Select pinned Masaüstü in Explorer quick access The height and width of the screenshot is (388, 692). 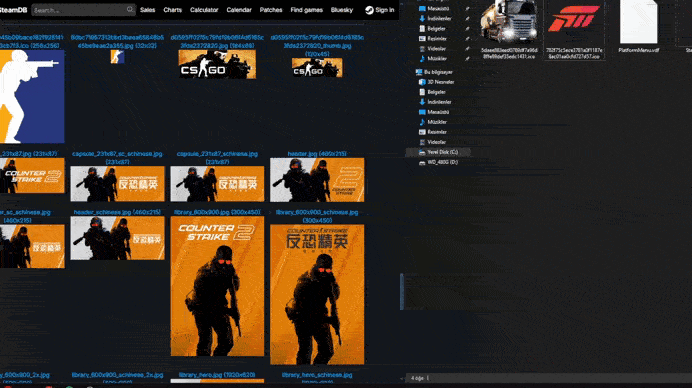tap(434, 8)
